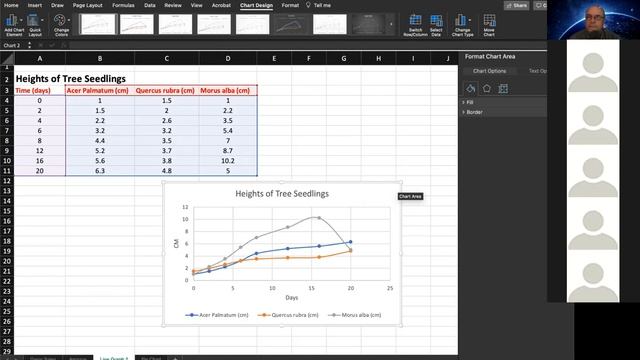Image resolution: width=640 pixels, height=360 pixels.
Task: Select the chart title Heights of Tree Seedlings
Action: tap(282, 194)
